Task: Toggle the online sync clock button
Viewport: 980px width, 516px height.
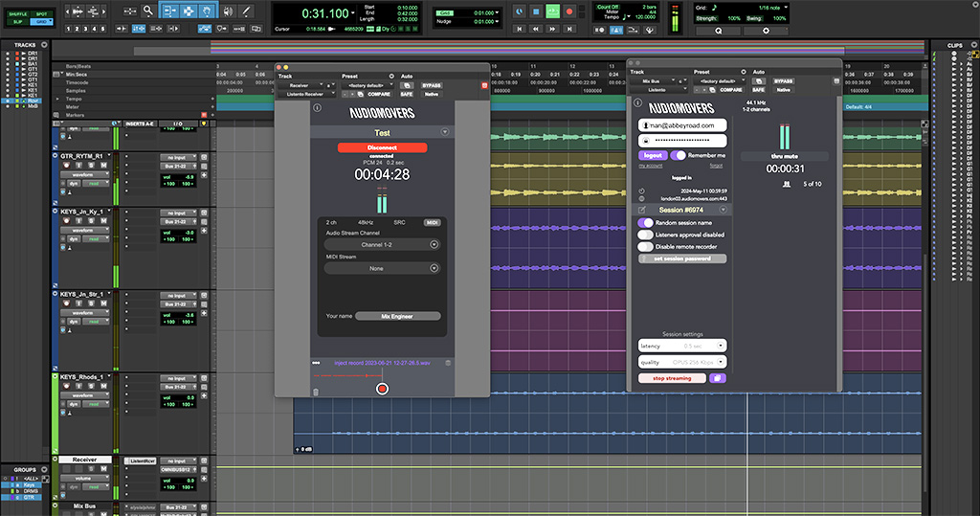Action: [x=520, y=11]
